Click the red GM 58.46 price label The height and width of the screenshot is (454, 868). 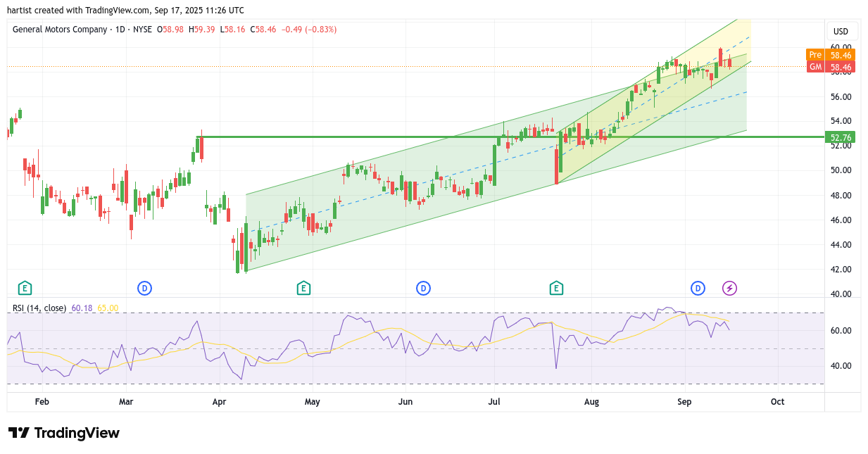coord(831,67)
